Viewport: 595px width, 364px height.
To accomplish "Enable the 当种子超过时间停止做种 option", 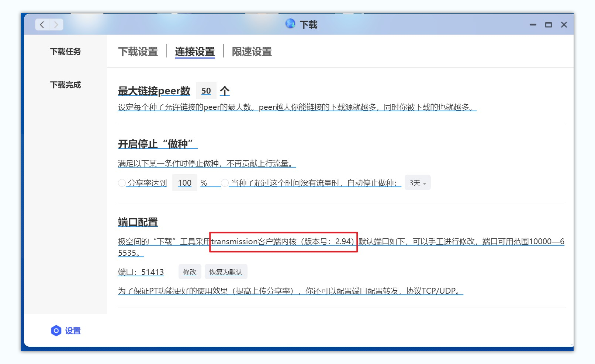I will coord(225,183).
